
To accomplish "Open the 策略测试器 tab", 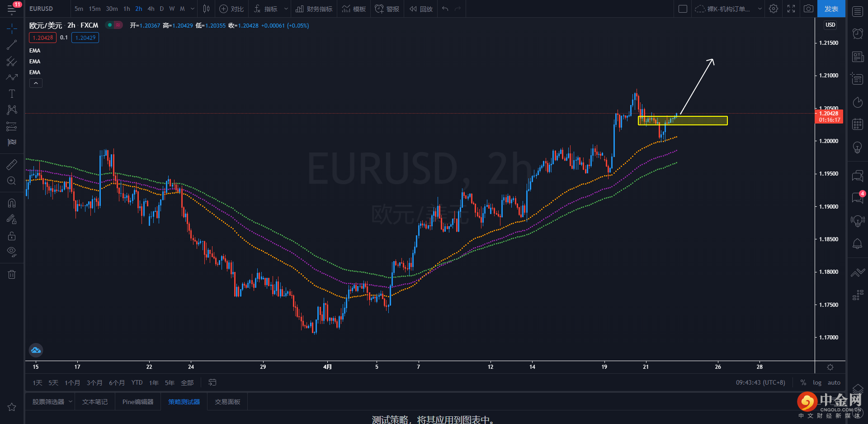I will pos(184,402).
